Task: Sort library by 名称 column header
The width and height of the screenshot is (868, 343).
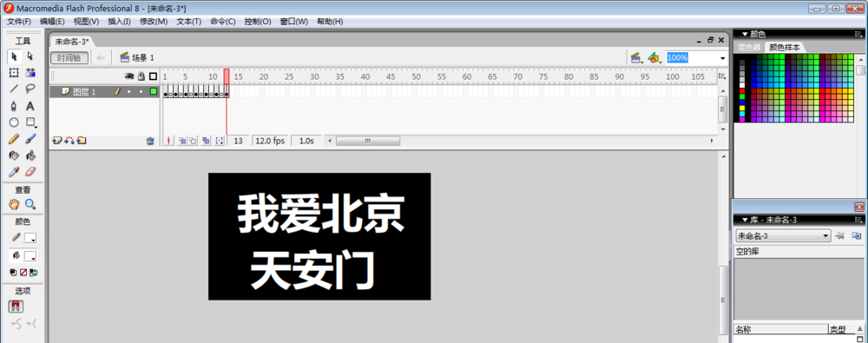Action: coord(780,330)
